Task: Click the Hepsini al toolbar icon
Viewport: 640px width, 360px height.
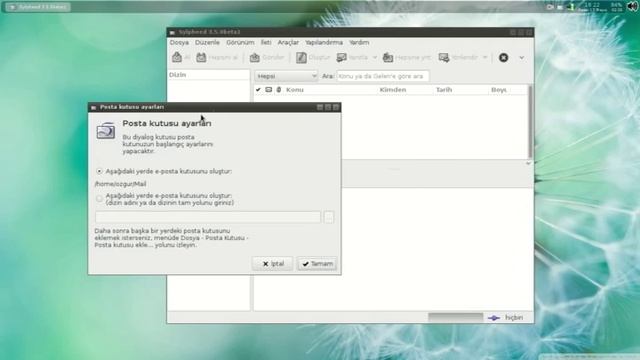Action: click(201, 58)
